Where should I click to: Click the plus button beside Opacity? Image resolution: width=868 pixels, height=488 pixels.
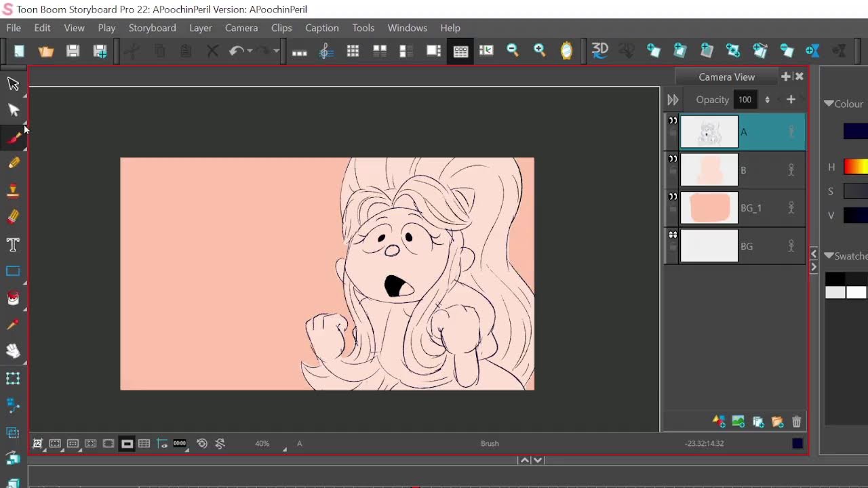791,100
